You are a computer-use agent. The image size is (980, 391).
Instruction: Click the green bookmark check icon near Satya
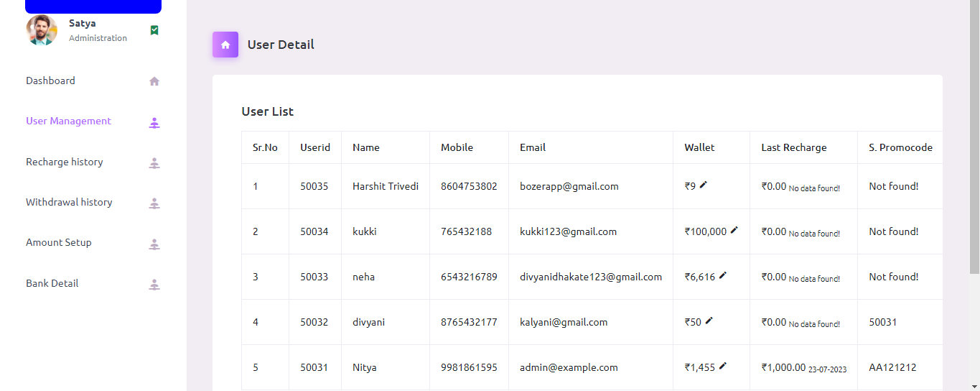154,30
